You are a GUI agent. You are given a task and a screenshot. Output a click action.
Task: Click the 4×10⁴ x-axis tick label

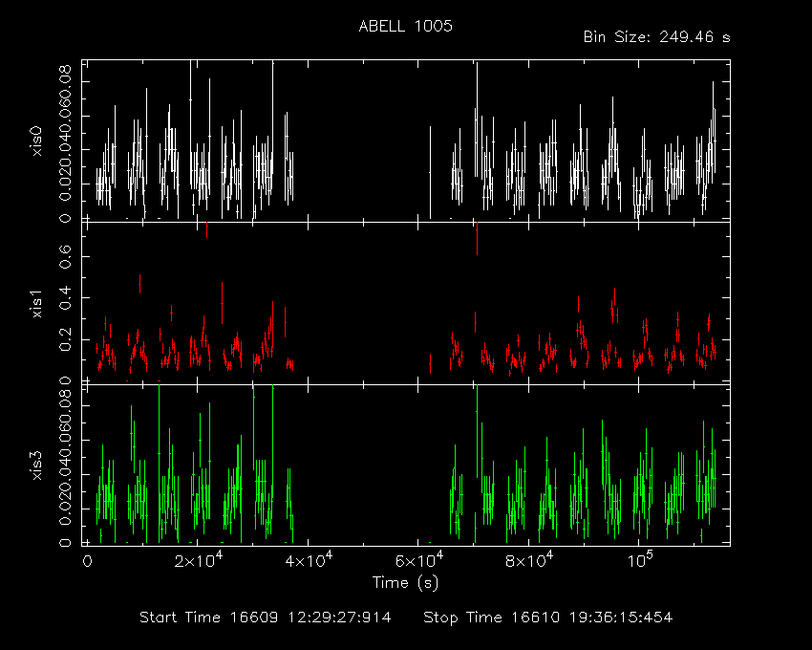tap(309, 560)
